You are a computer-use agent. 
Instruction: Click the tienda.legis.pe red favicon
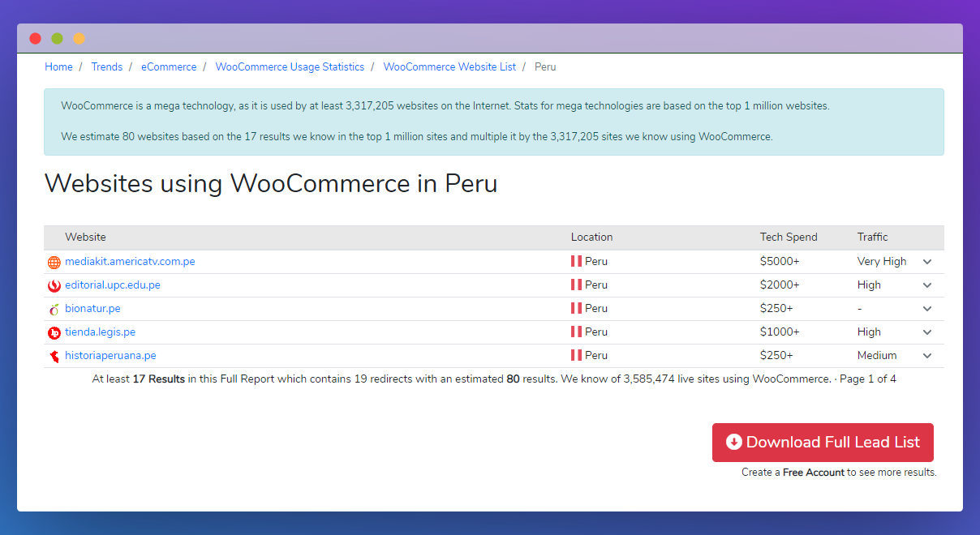[54, 333]
